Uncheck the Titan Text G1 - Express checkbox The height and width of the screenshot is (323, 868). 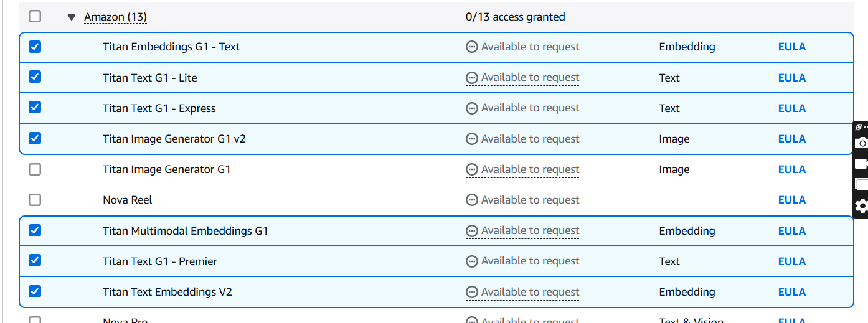[35, 108]
